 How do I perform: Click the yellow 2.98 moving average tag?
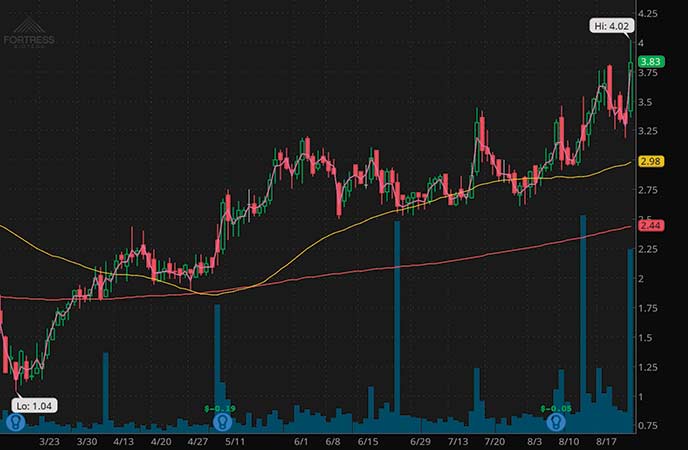click(651, 161)
